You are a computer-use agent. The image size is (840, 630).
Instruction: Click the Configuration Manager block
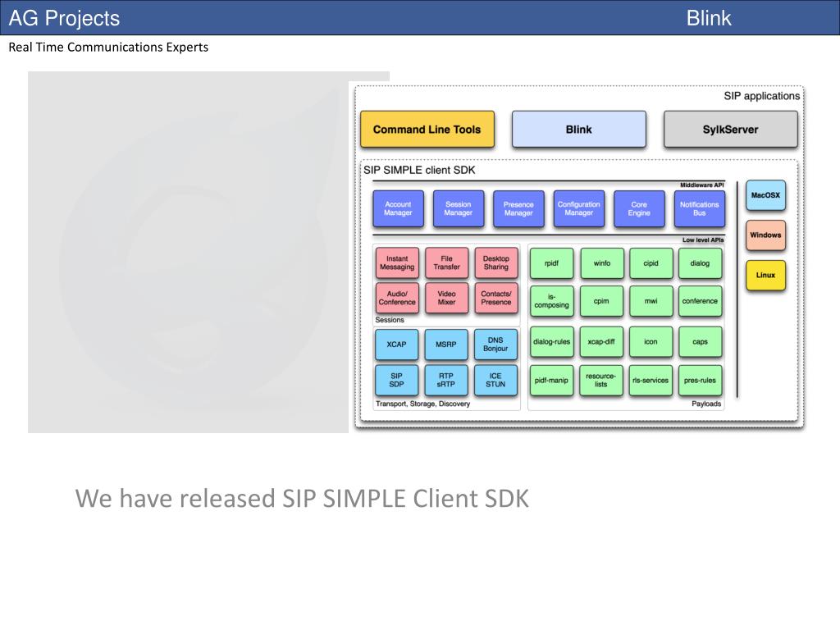pyautogui.click(x=578, y=208)
